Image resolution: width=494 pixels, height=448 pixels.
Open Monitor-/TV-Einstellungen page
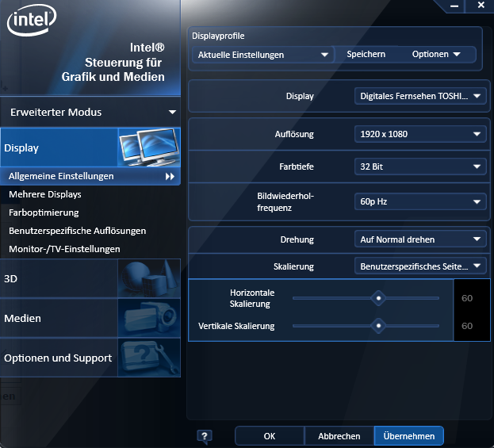(64, 249)
